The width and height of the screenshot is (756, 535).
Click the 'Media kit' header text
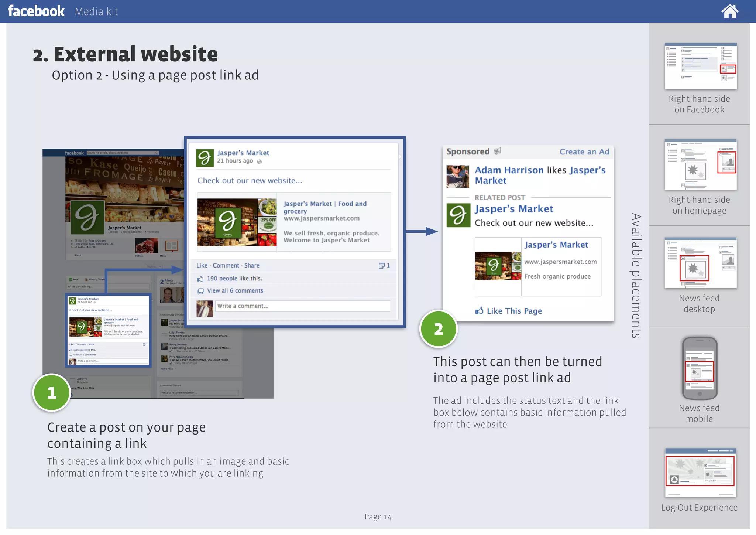pyautogui.click(x=96, y=12)
